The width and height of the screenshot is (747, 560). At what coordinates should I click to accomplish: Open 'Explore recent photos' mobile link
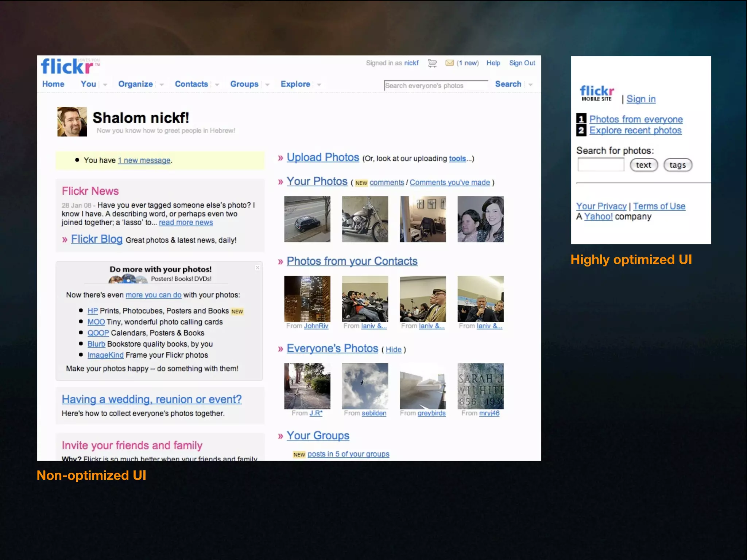(x=635, y=130)
